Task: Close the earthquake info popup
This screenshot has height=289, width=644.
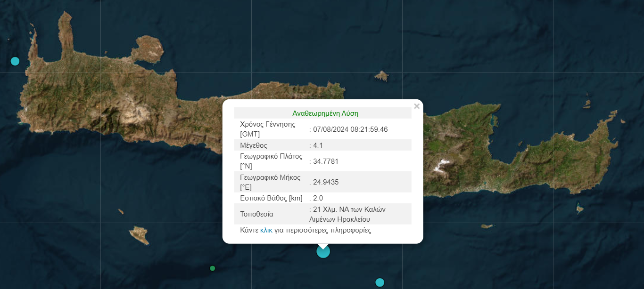Action: 417,106
